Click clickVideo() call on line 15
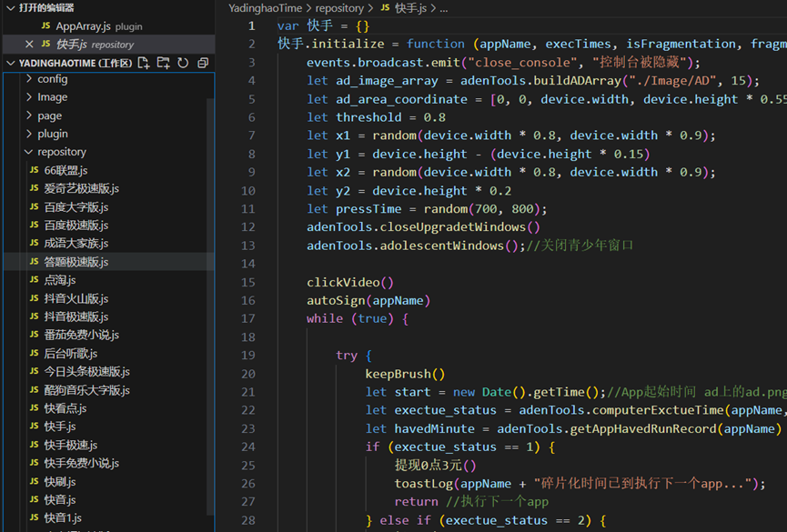 [350, 282]
